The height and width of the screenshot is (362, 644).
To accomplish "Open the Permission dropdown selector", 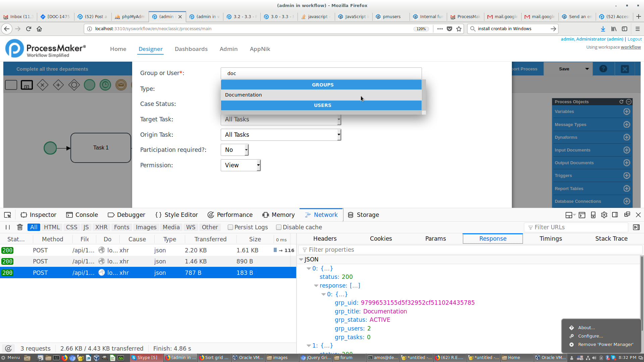I will click(x=240, y=165).
